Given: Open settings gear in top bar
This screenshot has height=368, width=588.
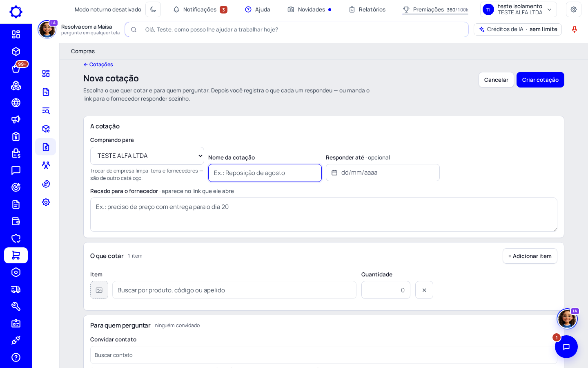Looking at the screenshot, I should coord(574,9).
